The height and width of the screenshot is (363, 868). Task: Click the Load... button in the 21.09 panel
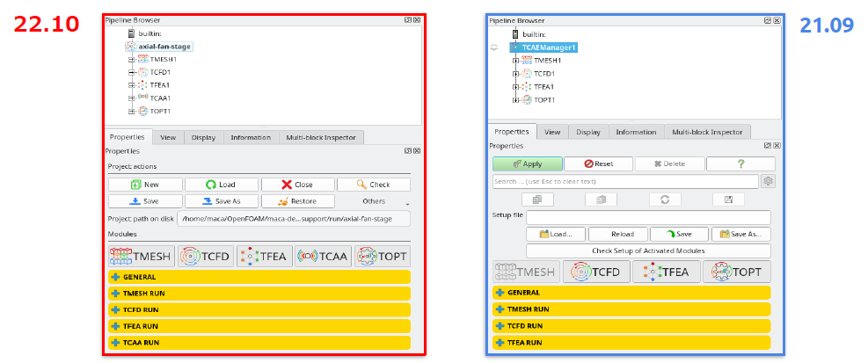pos(557,234)
